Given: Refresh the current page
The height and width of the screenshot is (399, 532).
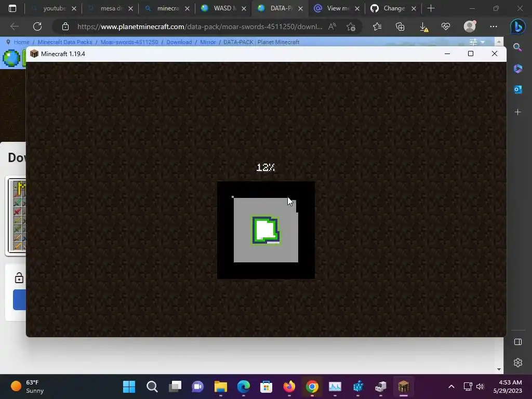Looking at the screenshot, I should click(x=37, y=26).
